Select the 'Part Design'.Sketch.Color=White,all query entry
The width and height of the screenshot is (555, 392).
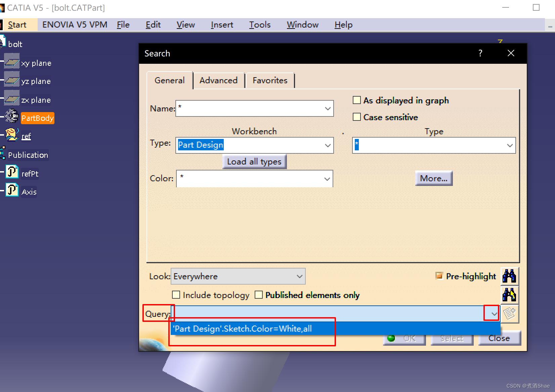click(335, 329)
